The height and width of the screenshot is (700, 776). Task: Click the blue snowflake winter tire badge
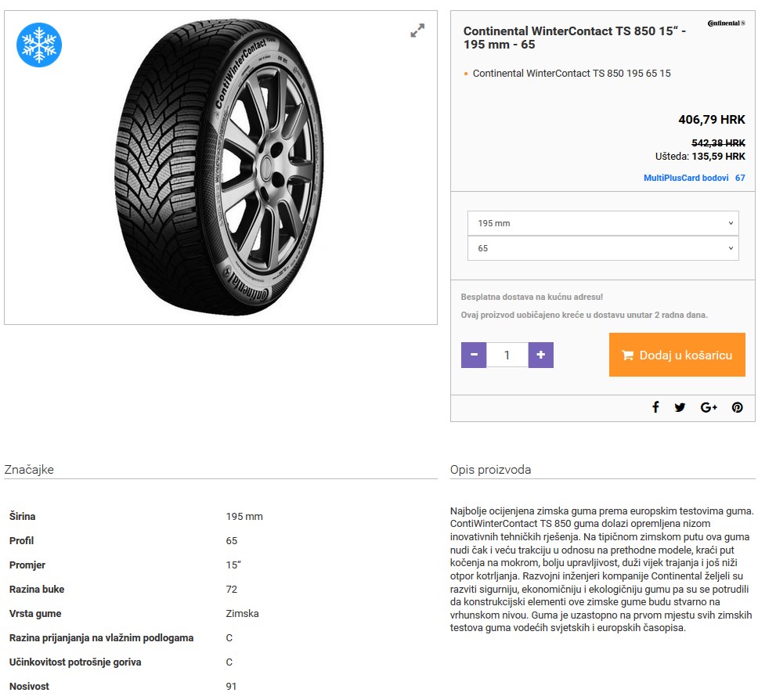[x=38, y=45]
